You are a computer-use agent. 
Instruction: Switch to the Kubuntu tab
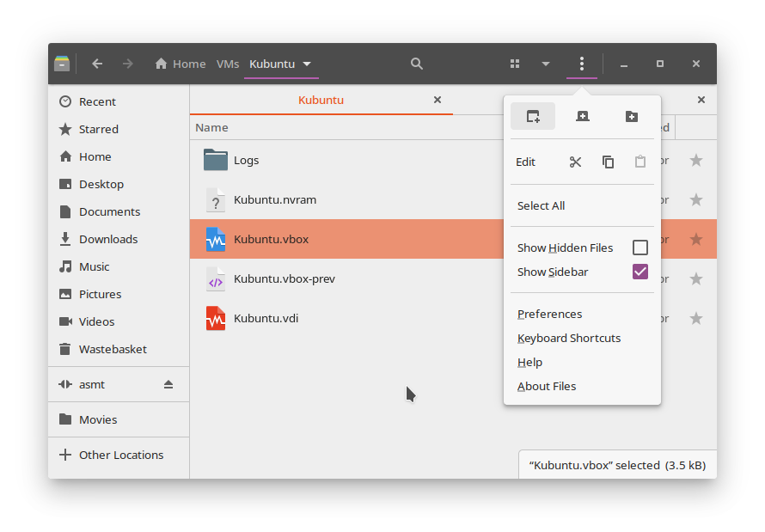pyautogui.click(x=321, y=100)
